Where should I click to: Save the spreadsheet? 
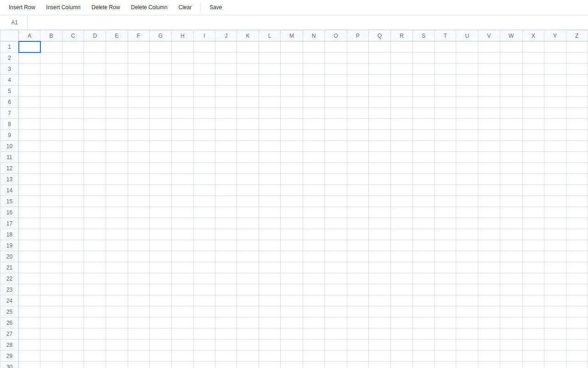pos(216,7)
